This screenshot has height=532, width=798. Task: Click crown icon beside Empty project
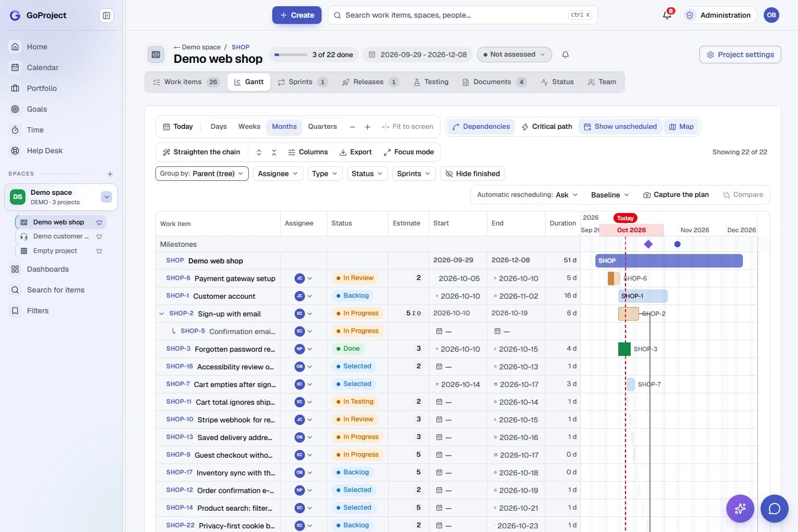[x=99, y=251]
